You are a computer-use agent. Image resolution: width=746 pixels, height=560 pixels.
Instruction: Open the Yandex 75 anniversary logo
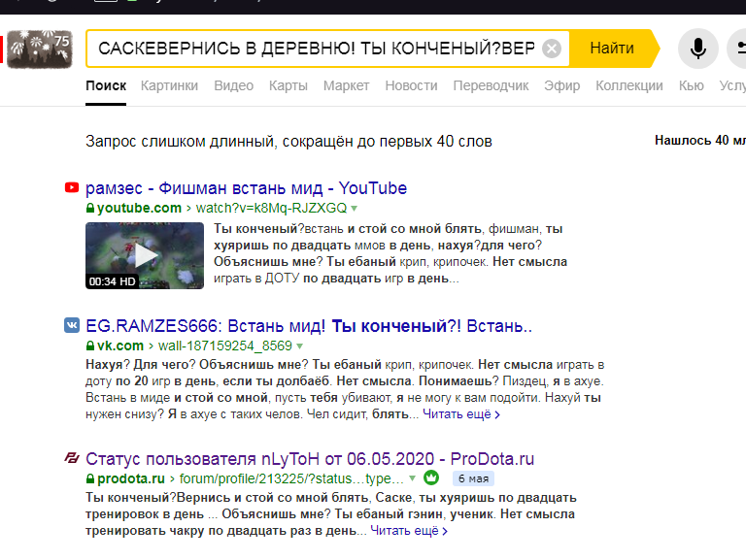tap(40, 49)
